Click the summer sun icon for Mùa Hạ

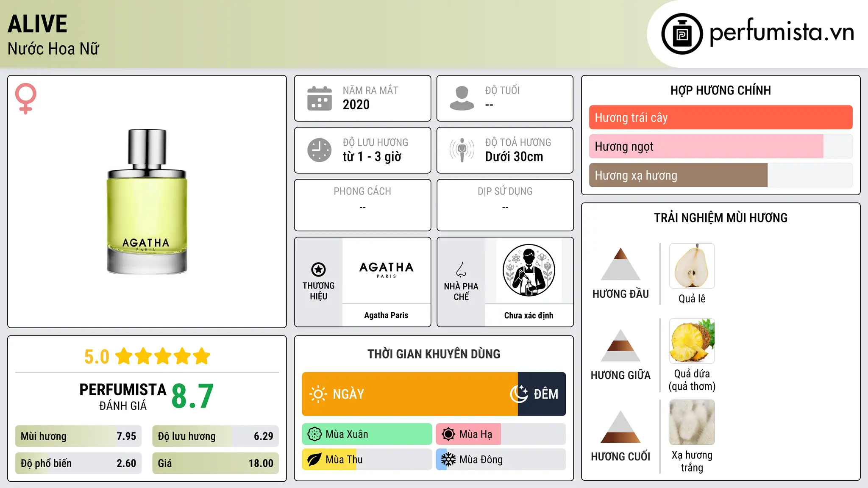pos(448,434)
